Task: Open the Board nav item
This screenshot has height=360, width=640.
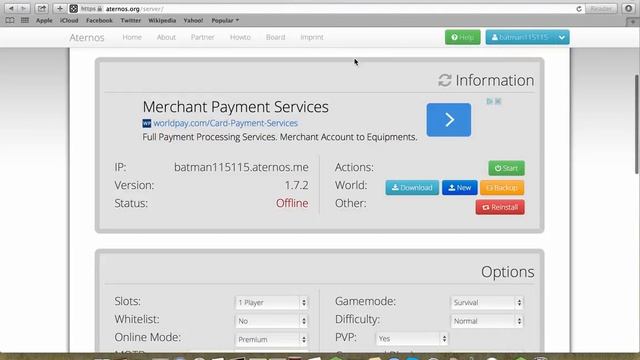Action: click(276, 37)
